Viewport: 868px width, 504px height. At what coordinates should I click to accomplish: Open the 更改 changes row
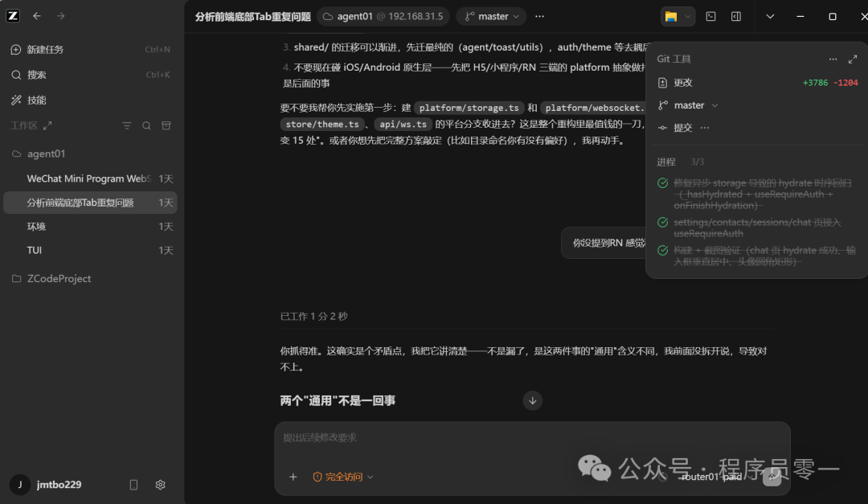click(757, 83)
